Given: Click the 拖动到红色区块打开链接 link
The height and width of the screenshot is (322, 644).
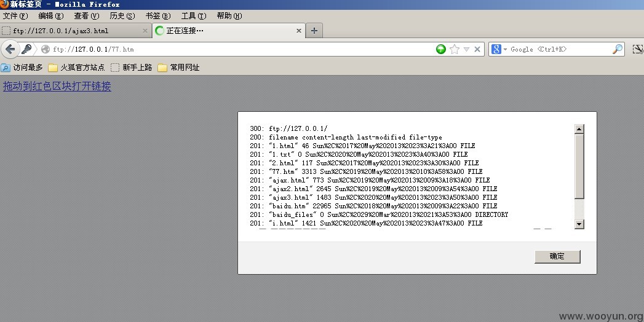Looking at the screenshot, I should pyautogui.click(x=57, y=86).
